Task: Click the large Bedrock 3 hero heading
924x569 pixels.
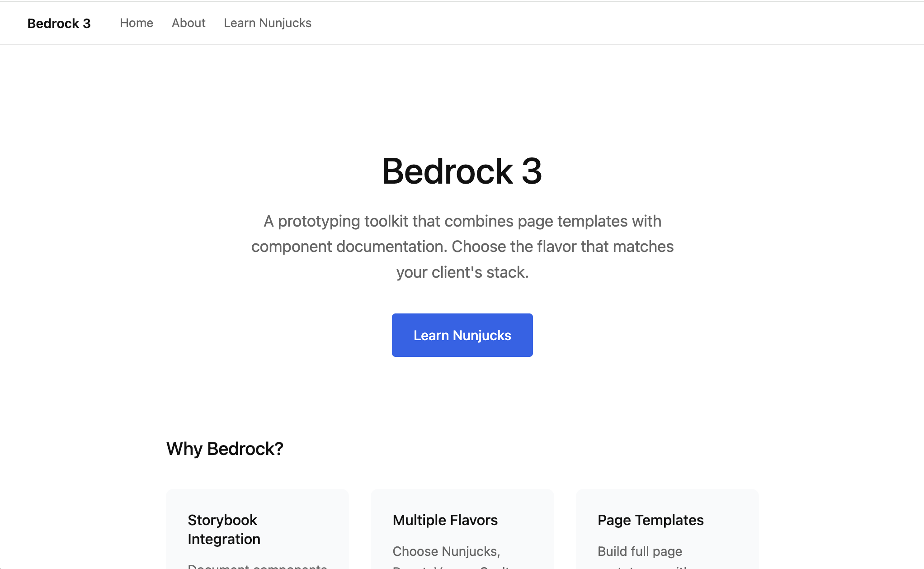Action: 462,171
